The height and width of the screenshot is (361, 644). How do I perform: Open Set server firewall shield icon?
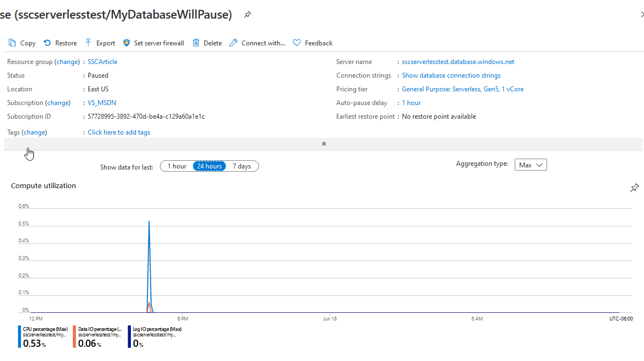pos(127,43)
